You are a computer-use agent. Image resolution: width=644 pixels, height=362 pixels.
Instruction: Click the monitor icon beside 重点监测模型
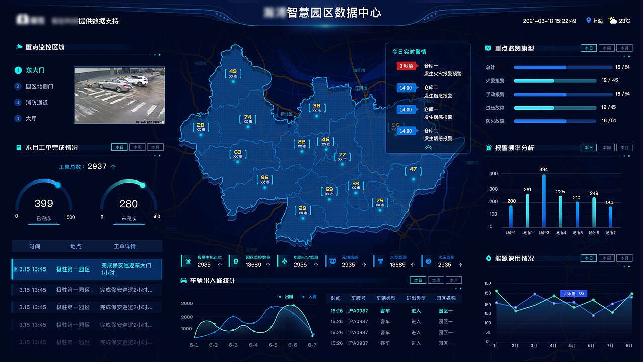tap(488, 48)
